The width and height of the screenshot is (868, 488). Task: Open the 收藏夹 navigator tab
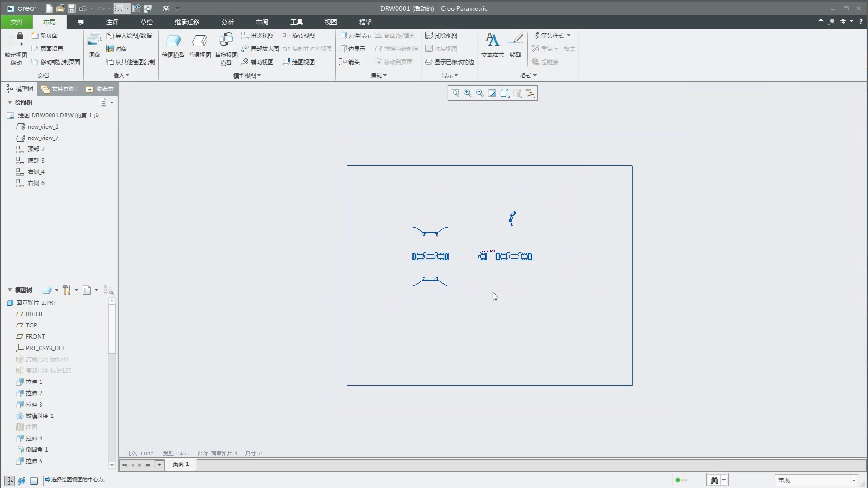(x=100, y=89)
